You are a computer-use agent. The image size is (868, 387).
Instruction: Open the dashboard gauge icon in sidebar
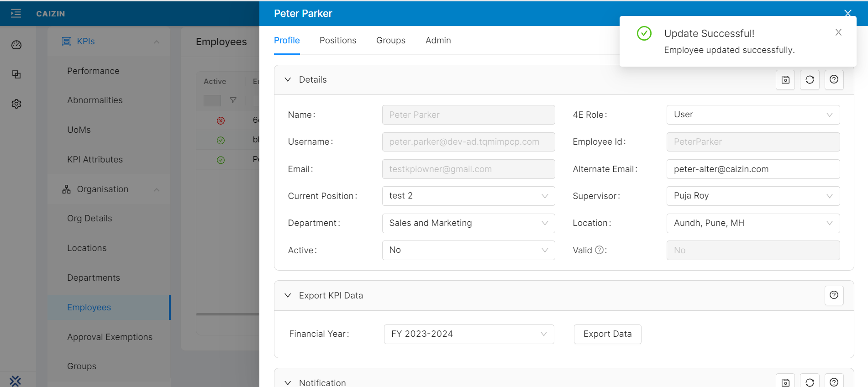(x=16, y=45)
